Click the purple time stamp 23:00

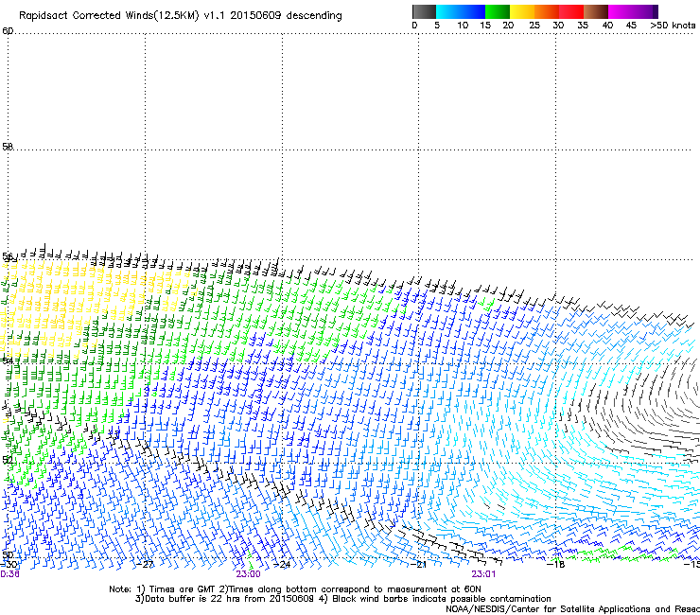248,574
